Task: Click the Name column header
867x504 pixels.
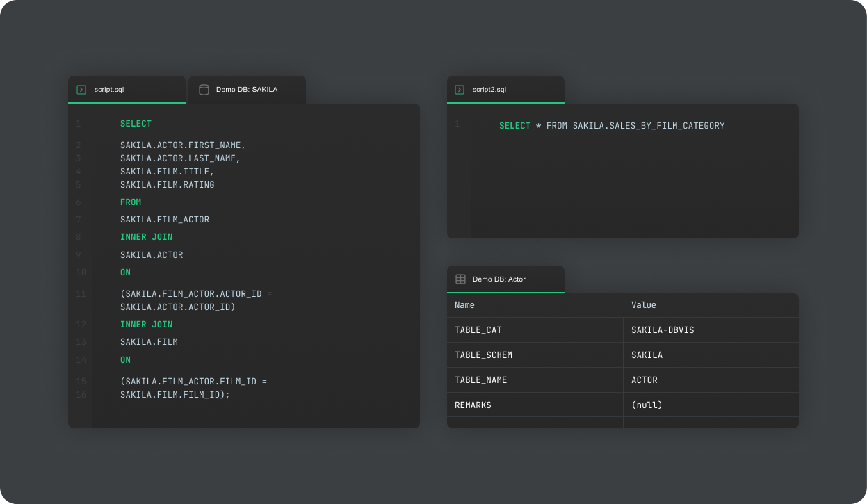Action: point(464,304)
